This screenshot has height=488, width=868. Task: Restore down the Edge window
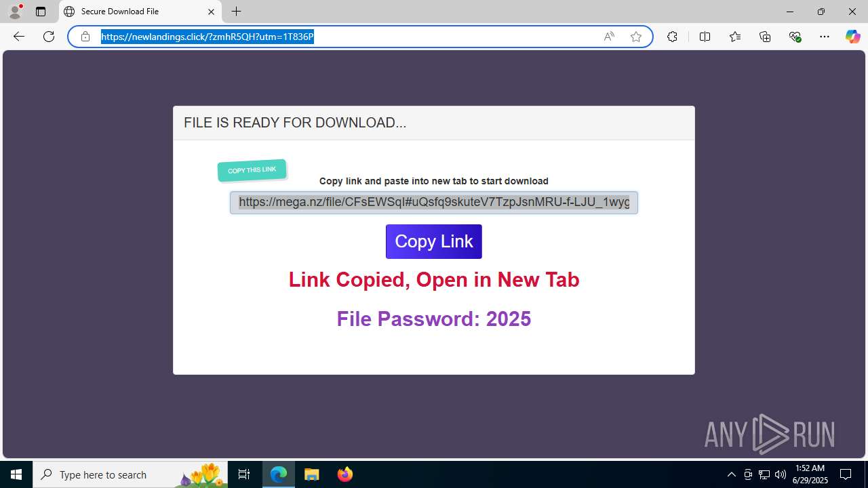821,12
